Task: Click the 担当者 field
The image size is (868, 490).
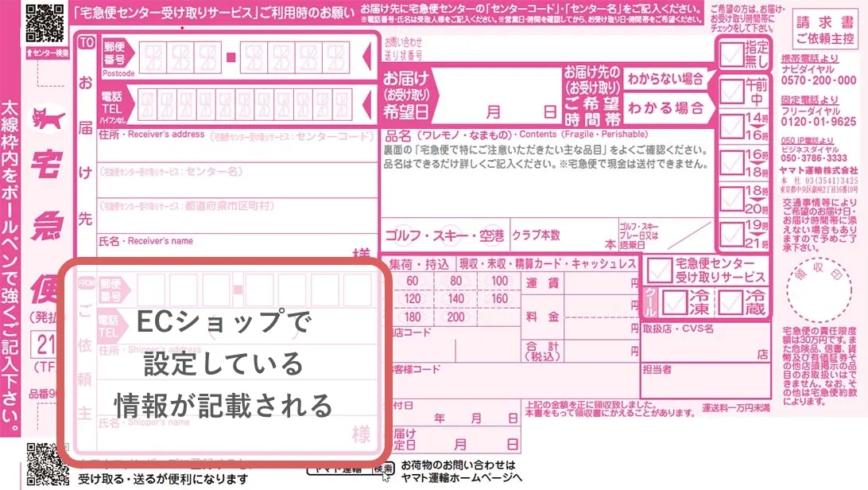Action: [705, 380]
